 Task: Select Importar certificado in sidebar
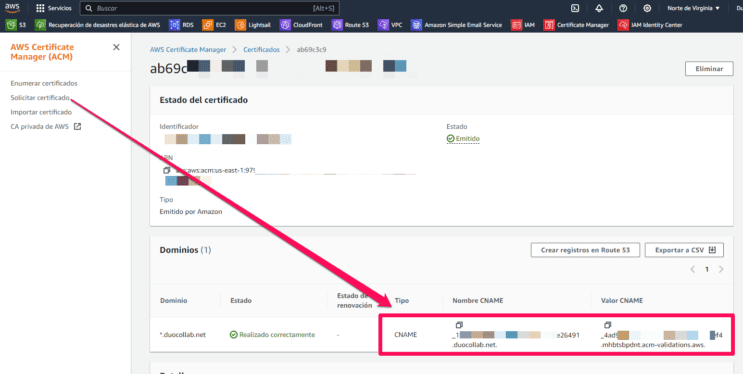point(41,112)
